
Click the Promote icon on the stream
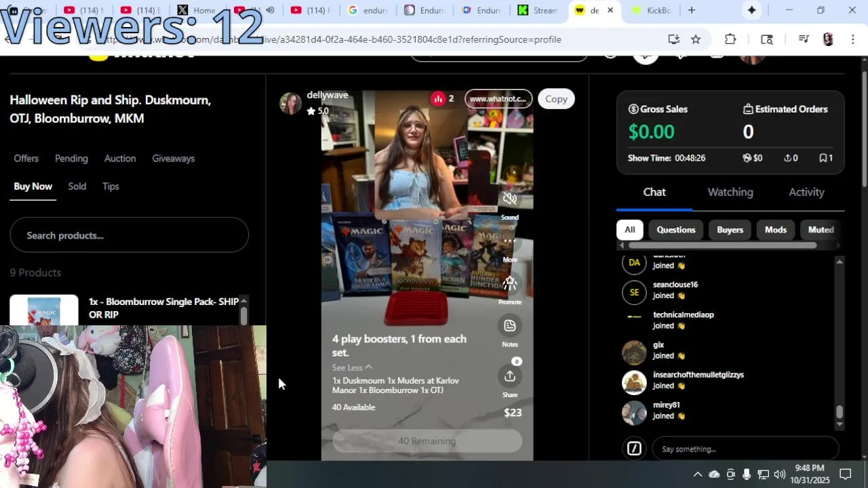510,283
